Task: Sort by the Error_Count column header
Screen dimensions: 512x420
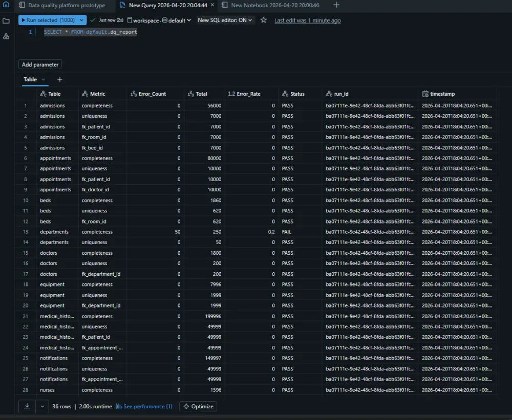Action: coord(155,94)
